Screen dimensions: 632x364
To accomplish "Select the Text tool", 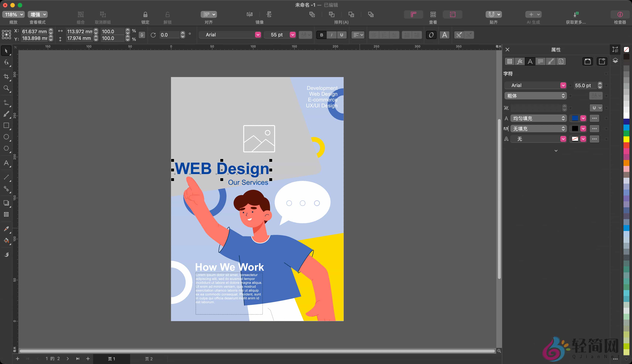I will pyautogui.click(x=6, y=163).
